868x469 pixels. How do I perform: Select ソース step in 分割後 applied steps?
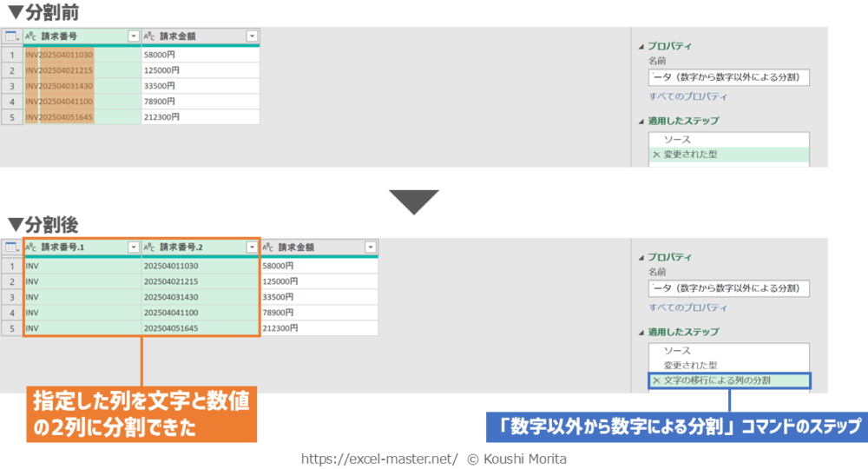coord(677,351)
